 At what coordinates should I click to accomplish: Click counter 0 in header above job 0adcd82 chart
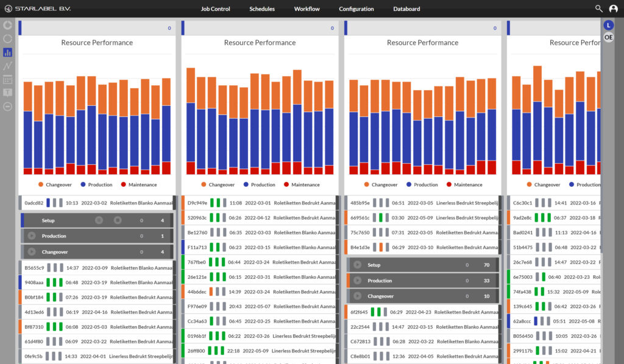(x=169, y=28)
